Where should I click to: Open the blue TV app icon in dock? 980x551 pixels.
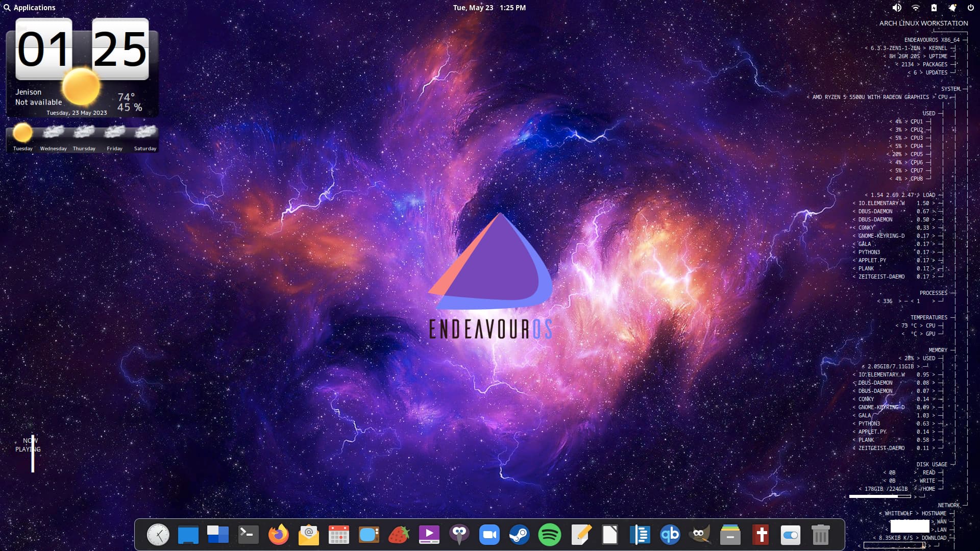coord(369,535)
